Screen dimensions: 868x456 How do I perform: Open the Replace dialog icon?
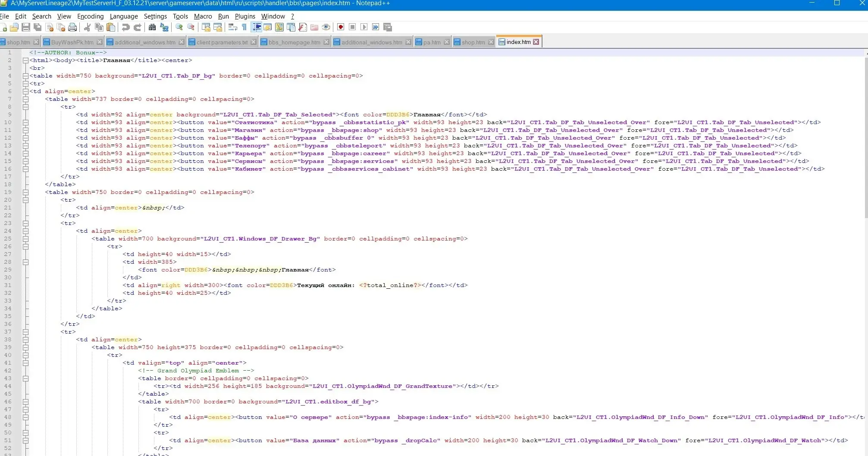164,27
